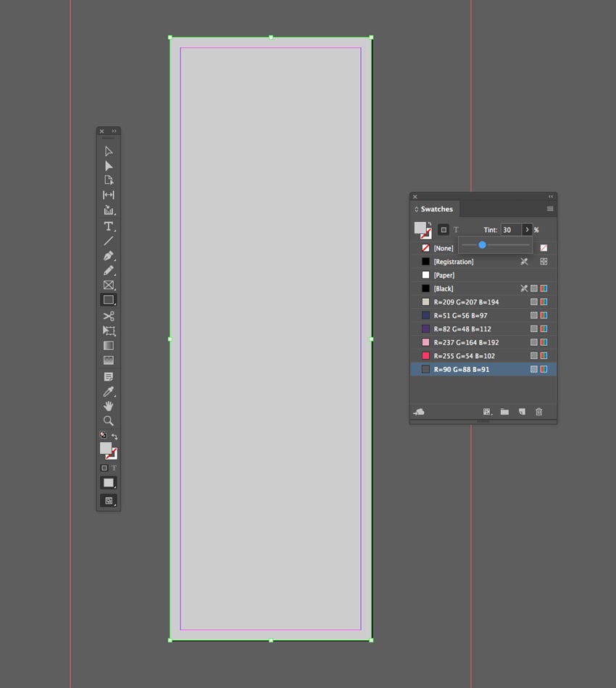Choose the Direct Selection tool

tap(108, 166)
